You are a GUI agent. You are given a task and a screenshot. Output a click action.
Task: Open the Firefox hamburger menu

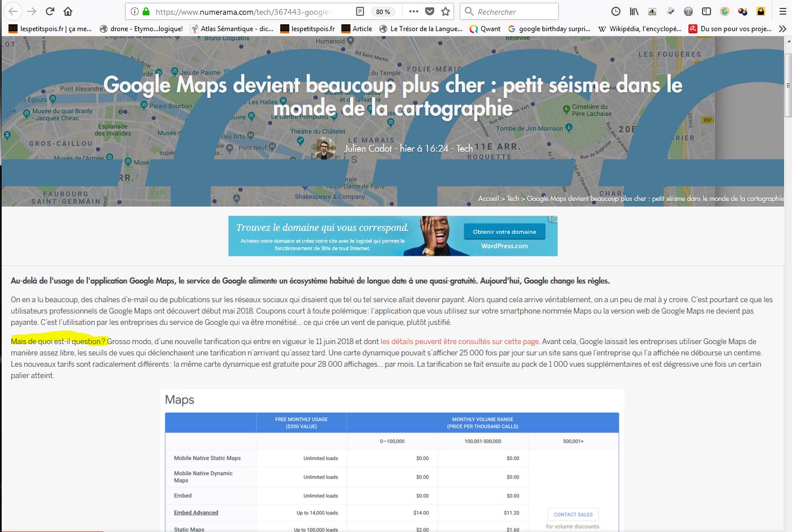(x=780, y=11)
